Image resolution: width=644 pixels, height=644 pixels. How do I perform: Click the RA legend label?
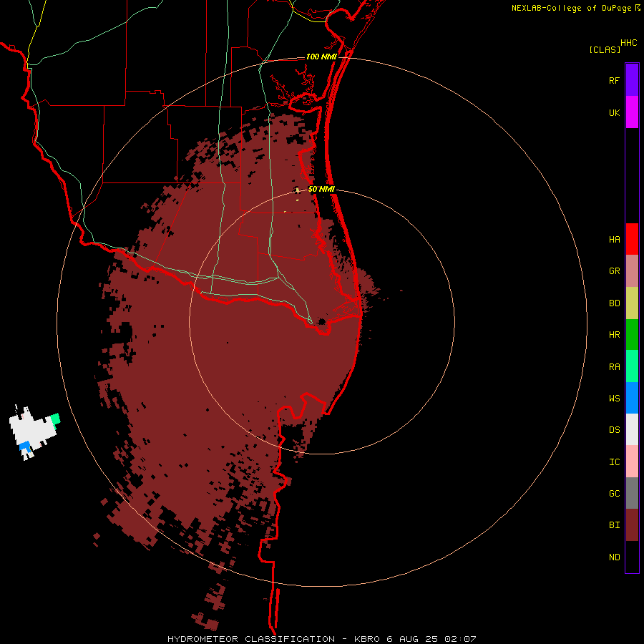click(x=614, y=367)
